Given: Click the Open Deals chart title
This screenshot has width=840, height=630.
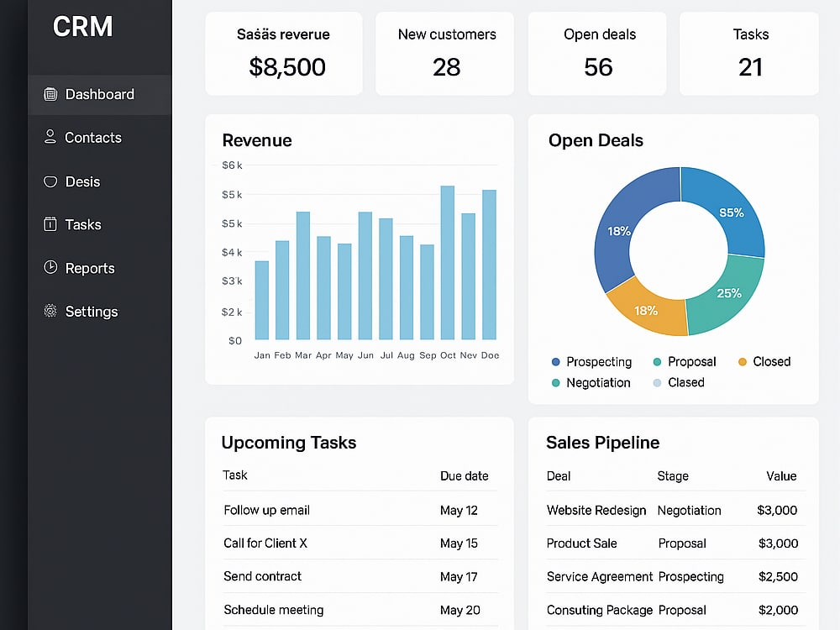Looking at the screenshot, I should [596, 140].
